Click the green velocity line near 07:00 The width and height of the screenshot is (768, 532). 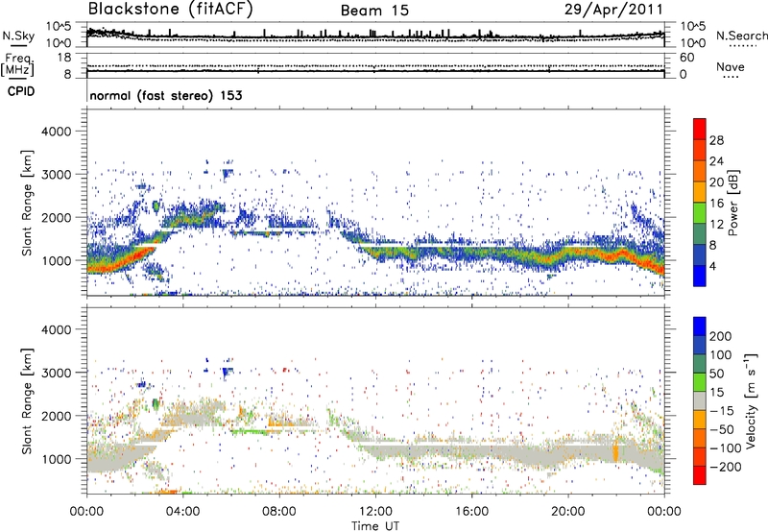(248, 431)
